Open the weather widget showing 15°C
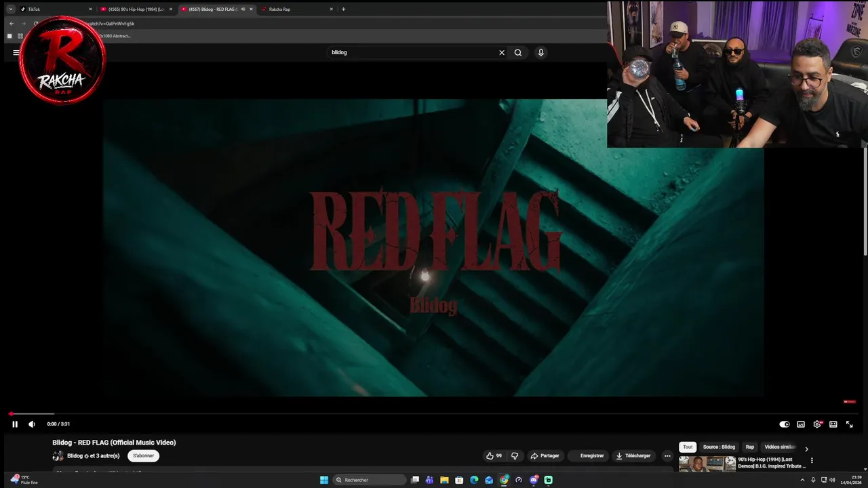 (24, 480)
